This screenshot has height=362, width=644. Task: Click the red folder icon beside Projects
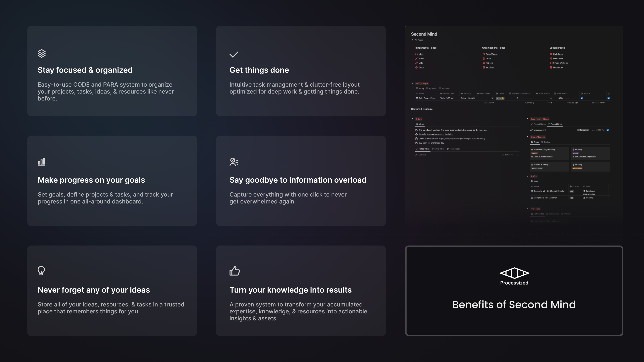click(484, 63)
